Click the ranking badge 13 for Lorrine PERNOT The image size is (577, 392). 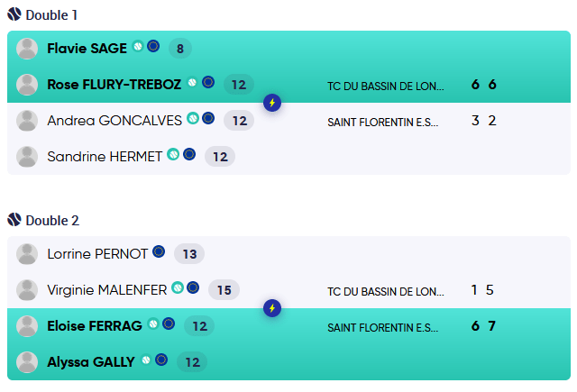coord(189,254)
